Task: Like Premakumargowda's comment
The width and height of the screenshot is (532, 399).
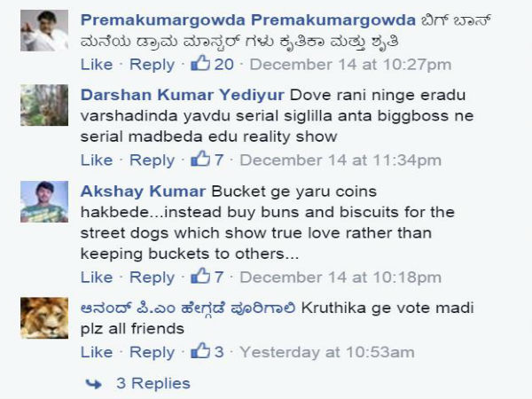Action: tap(97, 65)
